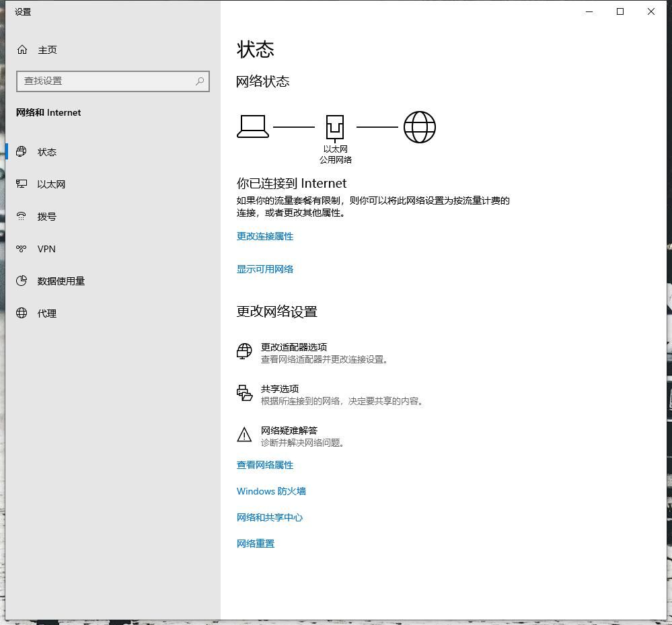The width and height of the screenshot is (672, 625).
Task: Click the 共享选项 printer icon
Action: pyautogui.click(x=244, y=393)
